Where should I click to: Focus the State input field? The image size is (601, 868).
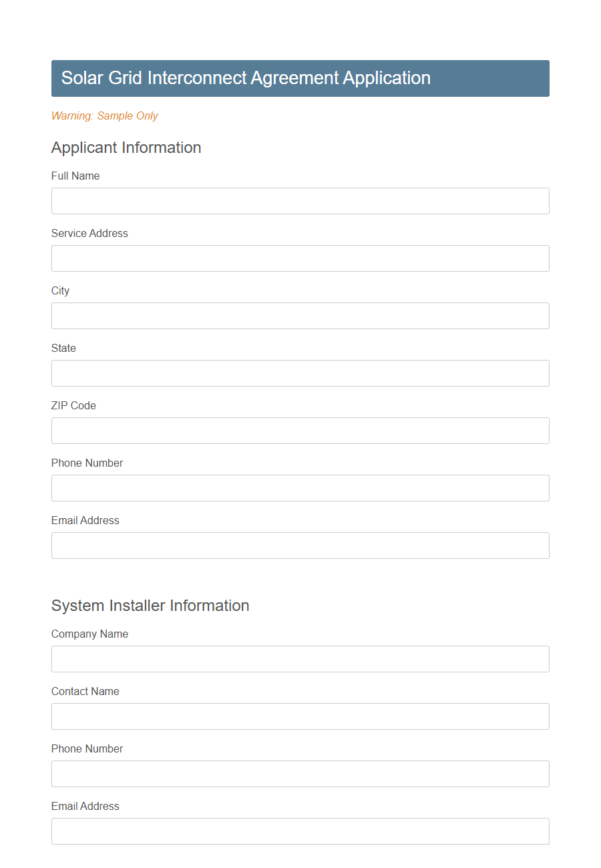click(x=300, y=373)
